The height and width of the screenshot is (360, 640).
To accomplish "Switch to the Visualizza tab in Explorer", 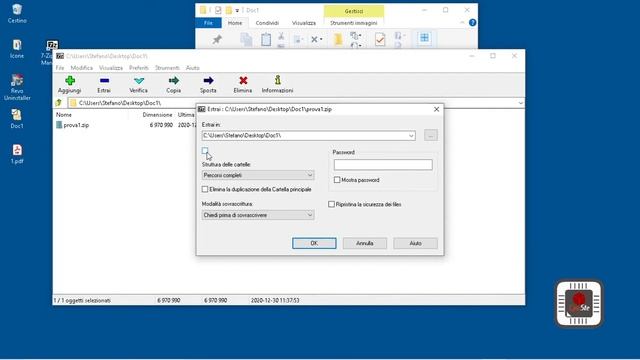I will [304, 23].
